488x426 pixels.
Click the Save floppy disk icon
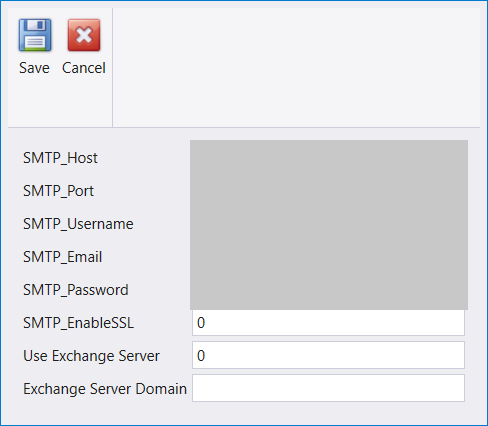pos(35,35)
